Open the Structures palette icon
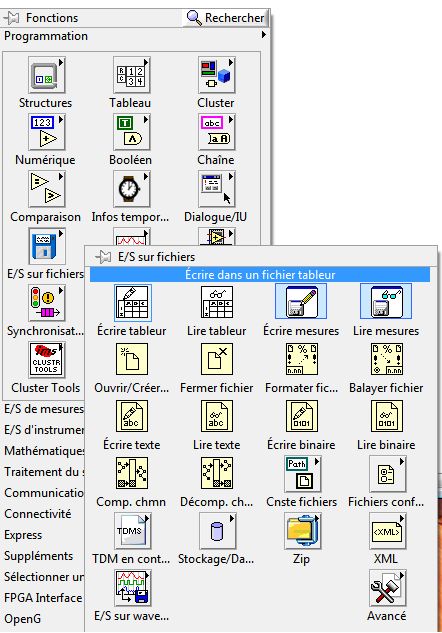Screen dimensions: 442x633 [x=46, y=75]
